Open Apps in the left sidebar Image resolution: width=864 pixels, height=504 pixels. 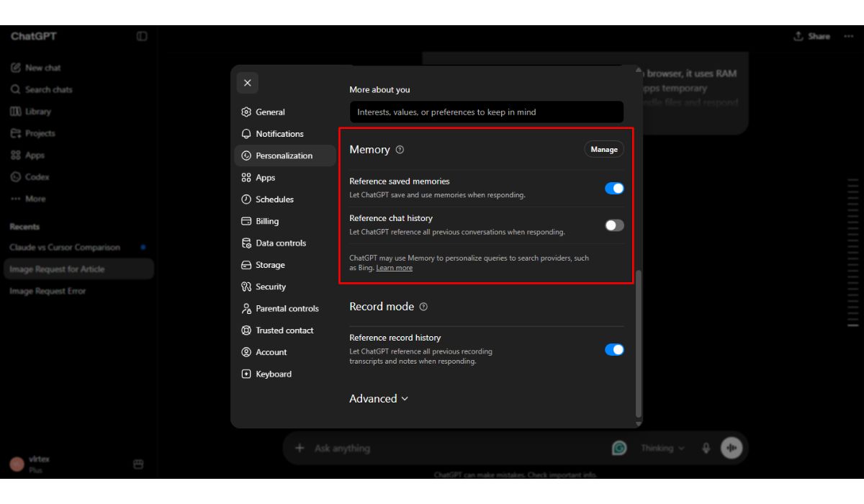(79, 156)
